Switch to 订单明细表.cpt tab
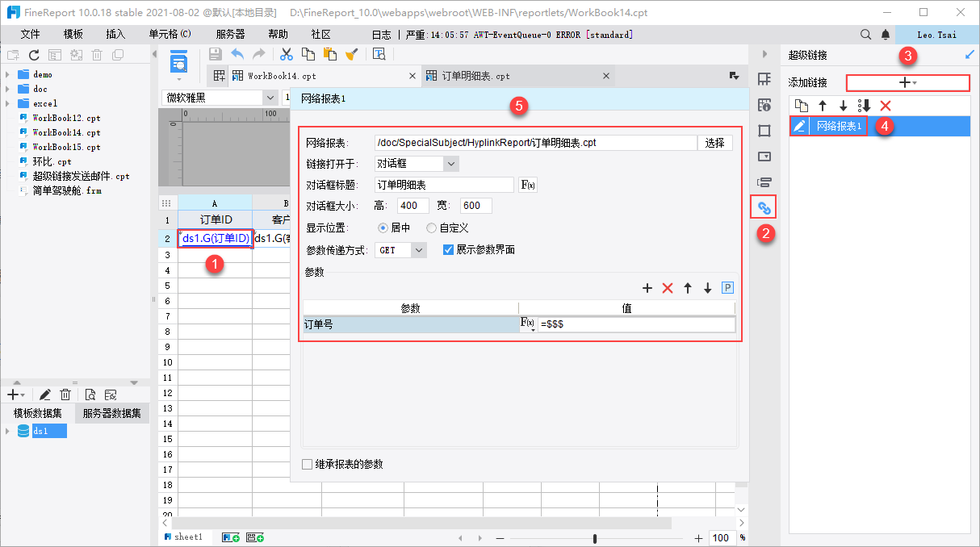 (475, 76)
